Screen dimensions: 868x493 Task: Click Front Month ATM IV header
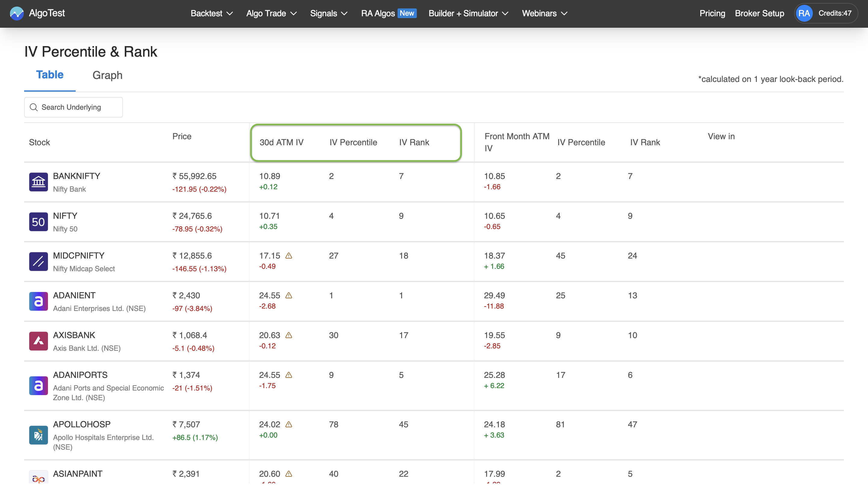pos(517,142)
